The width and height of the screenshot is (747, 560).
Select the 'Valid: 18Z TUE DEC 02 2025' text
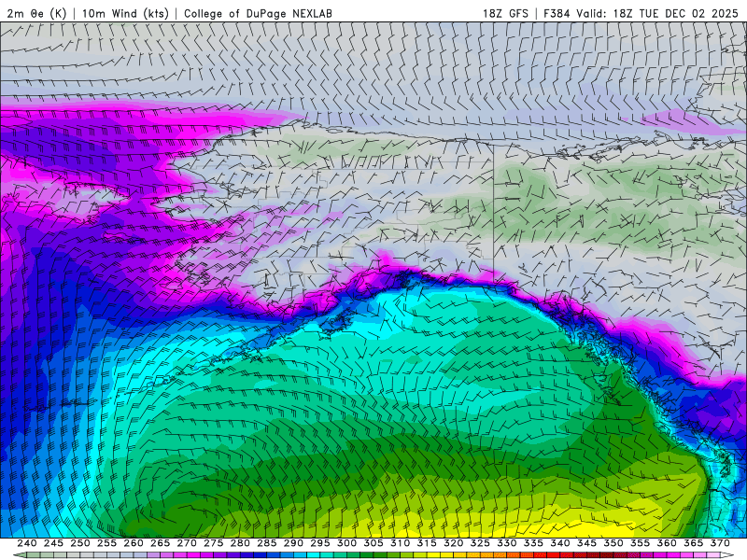657,13
